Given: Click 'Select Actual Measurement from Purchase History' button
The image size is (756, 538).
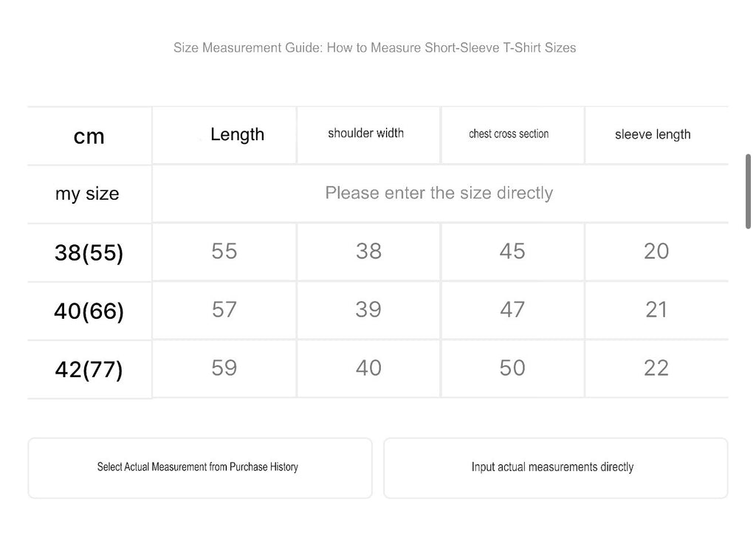Looking at the screenshot, I should pos(200,468).
